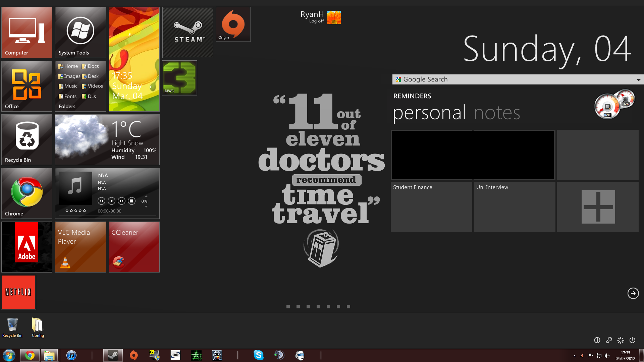Stop playback in the music widget
The width and height of the screenshot is (644, 362).
pyautogui.click(x=132, y=201)
